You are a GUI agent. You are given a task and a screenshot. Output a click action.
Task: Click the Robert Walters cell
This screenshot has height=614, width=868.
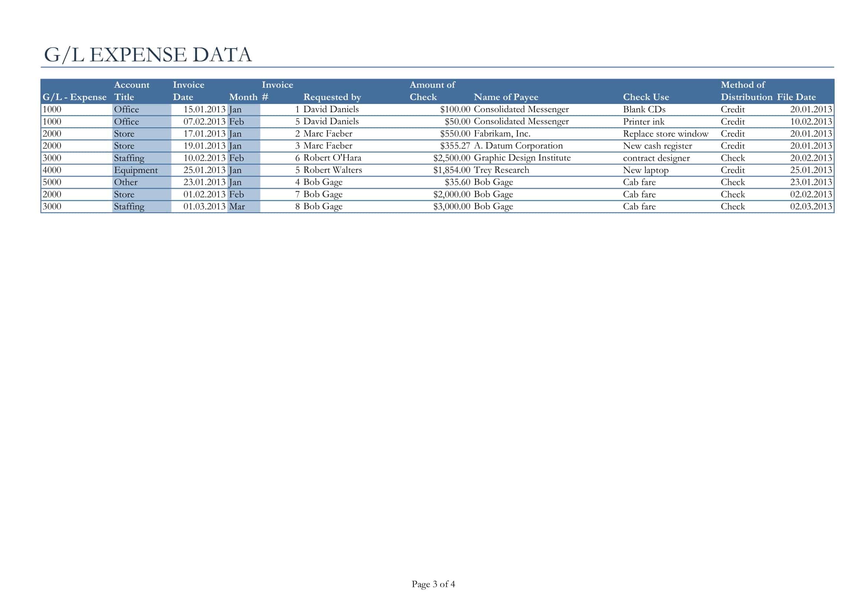coord(332,170)
